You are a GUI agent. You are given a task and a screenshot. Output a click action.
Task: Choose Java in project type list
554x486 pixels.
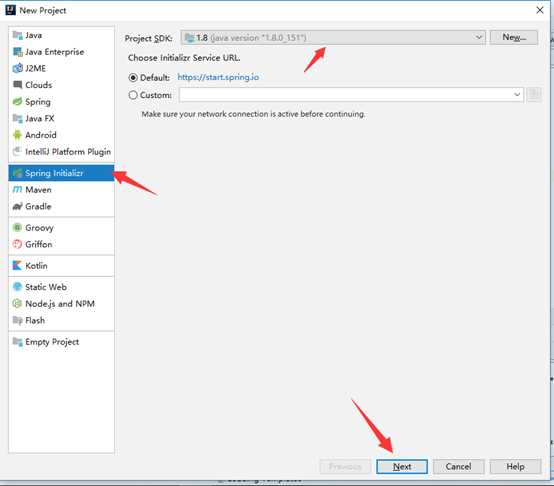tap(61, 35)
